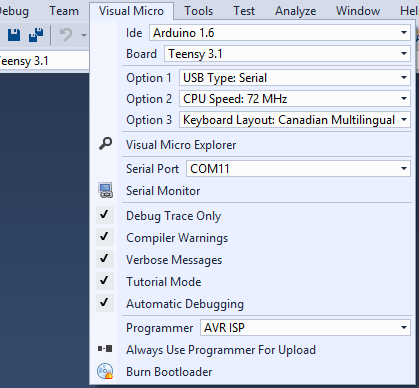Open the Ide dropdown showing Arduino 1.6
The height and width of the screenshot is (388, 419).
280,33
